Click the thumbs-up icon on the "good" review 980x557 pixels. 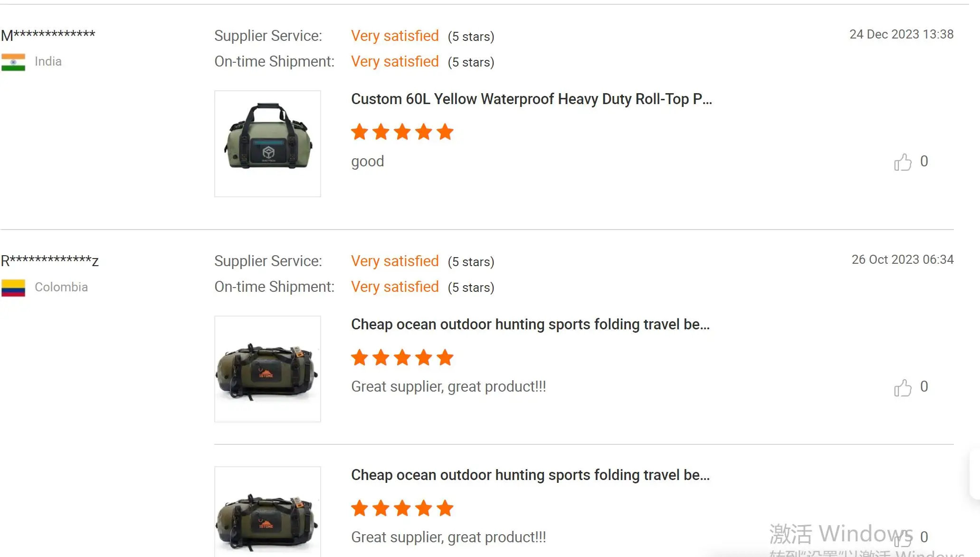903,162
